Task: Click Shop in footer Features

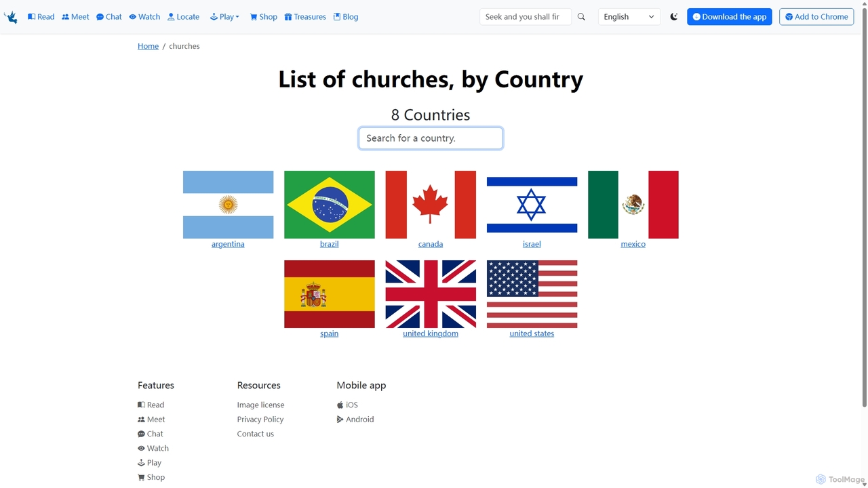Action: pyautogui.click(x=151, y=477)
